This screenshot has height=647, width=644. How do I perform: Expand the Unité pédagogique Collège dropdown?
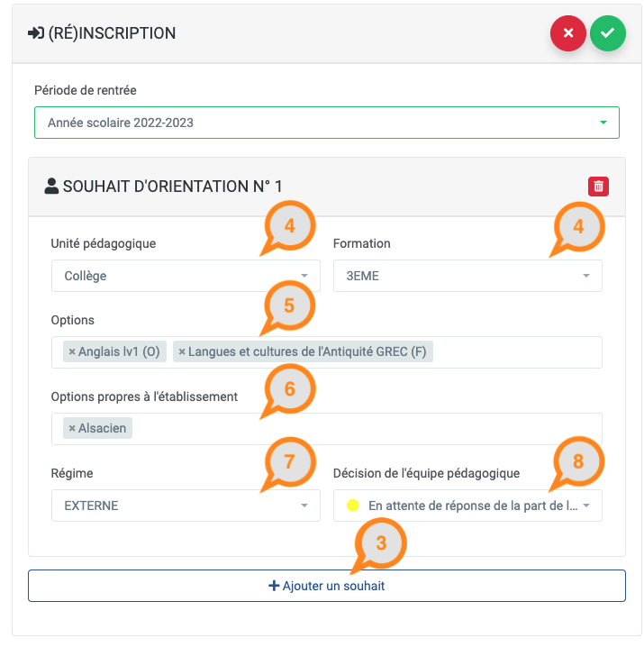tap(186, 276)
